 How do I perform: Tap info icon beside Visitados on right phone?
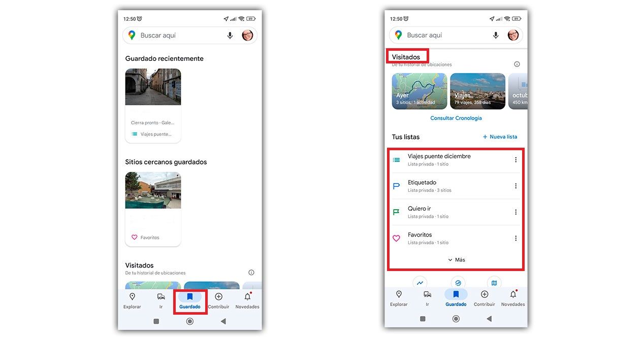[x=517, y=64]
